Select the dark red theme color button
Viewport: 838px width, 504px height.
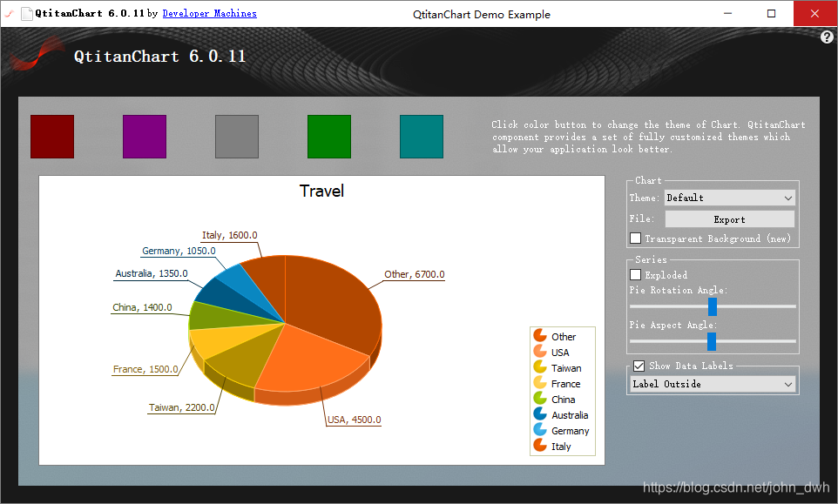(52, 137)
